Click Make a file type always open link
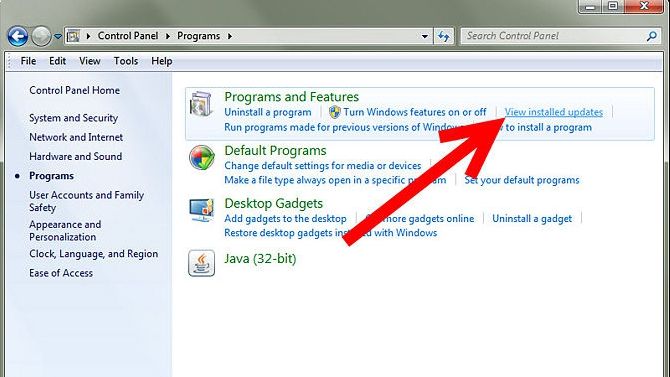Image resolution: width=670 pixels, height=377 pixels. [x=335, y=180]
